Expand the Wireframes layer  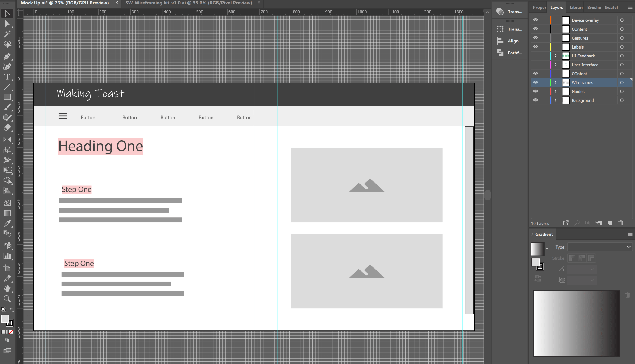point(556,82)
